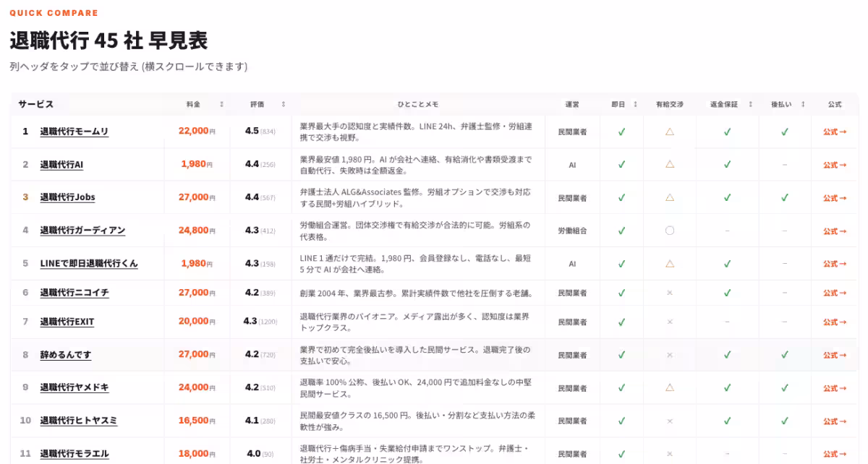Click 後払い checkmark in 退職代行モームリ row
This screenshot has height=464, width=868.
[x=785, y=132]
